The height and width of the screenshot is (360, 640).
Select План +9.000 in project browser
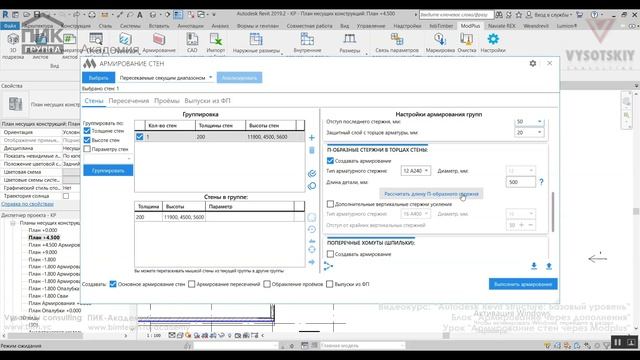43,252
